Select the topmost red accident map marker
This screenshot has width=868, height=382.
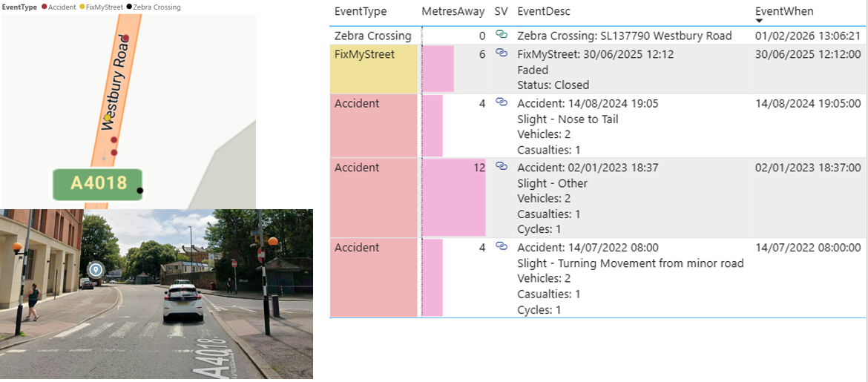(x=126, y=38)
